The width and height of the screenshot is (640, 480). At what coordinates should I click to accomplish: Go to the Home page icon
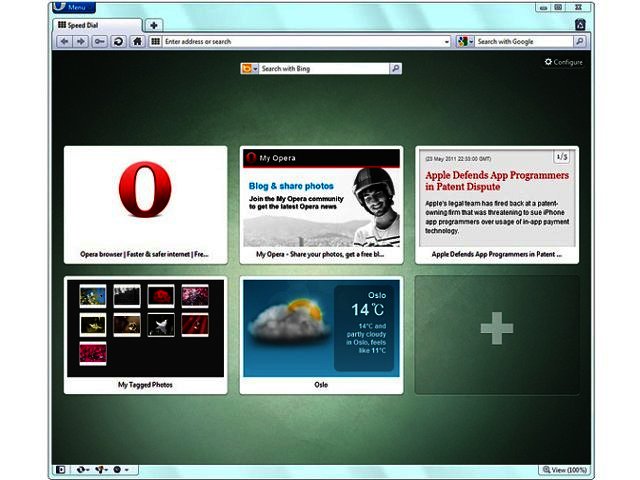[137, 42]
